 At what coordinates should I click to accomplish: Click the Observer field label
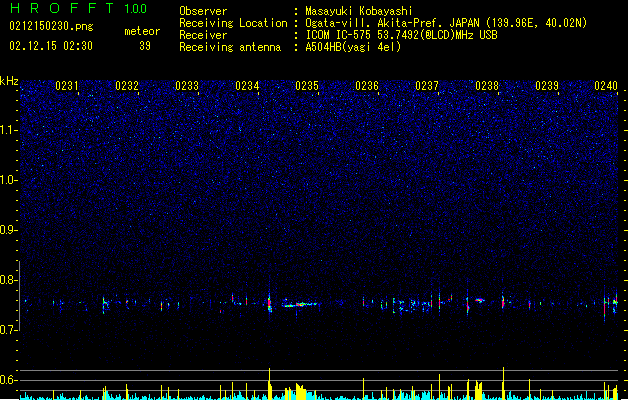coord(203,11)
